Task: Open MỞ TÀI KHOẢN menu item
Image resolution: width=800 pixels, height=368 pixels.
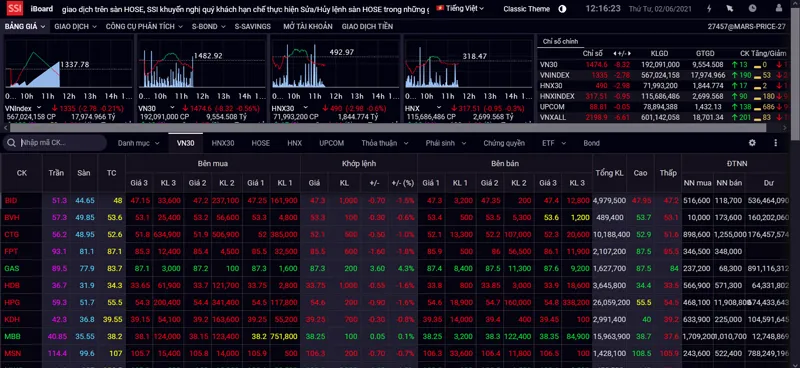Action: tap(308, 27)
